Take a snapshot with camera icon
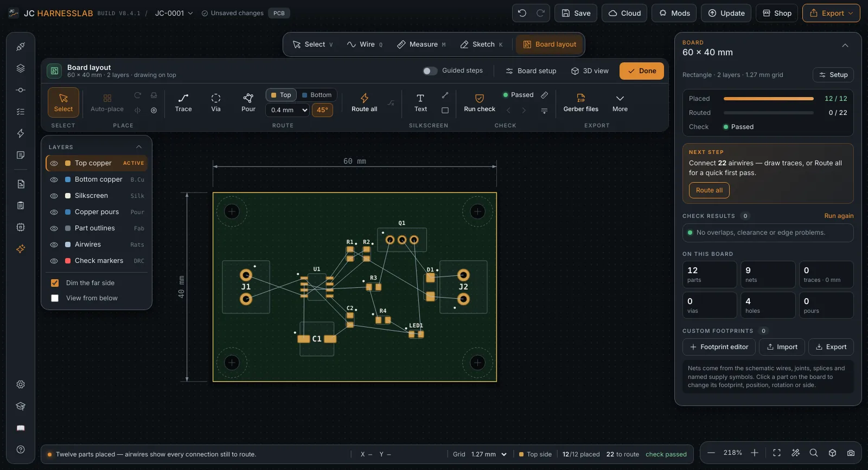868x470 pixels. (x=851, y=453)
